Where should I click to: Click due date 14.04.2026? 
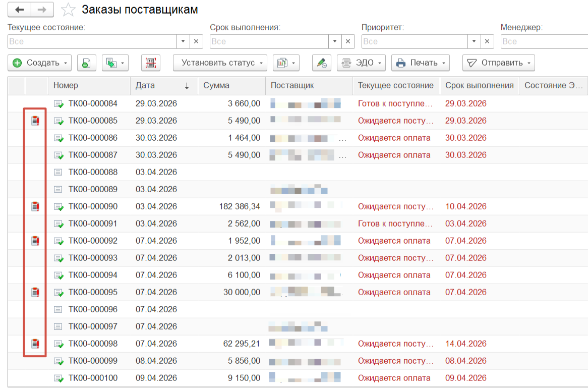(x=466, y=344)
